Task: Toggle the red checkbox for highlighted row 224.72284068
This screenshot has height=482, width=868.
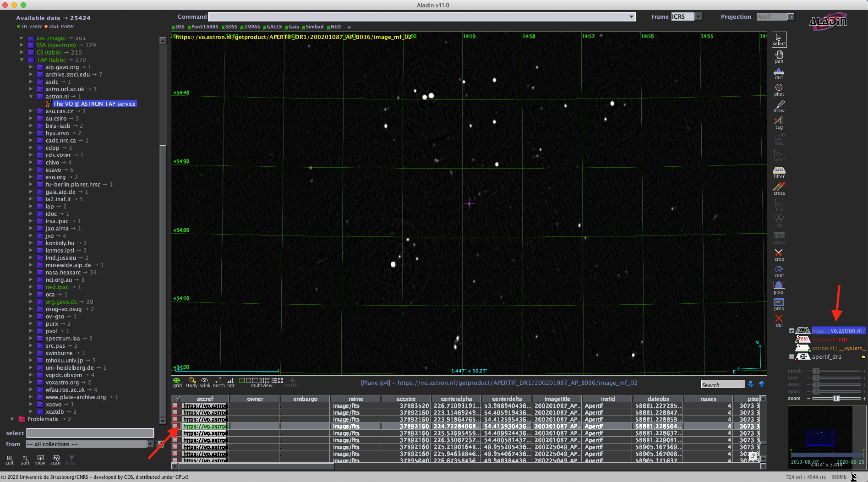Action: (x=175, y=426)
